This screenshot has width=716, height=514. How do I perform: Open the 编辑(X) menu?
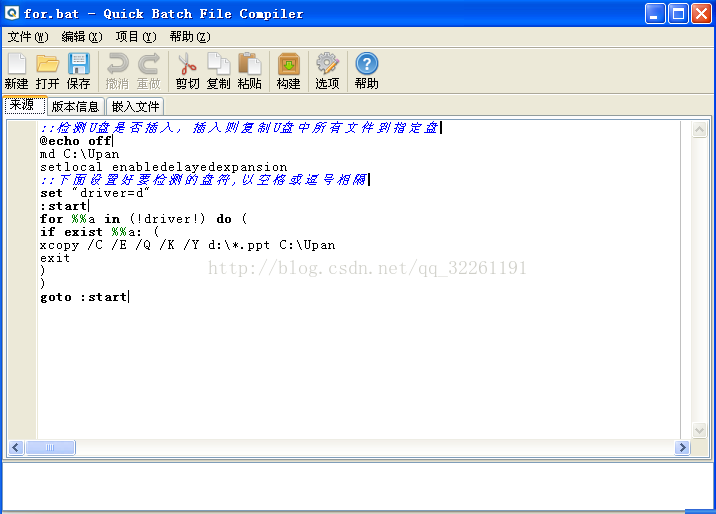click(82, 37)
